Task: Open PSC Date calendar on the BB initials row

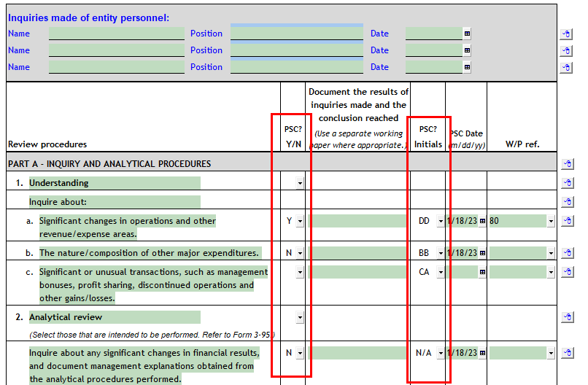Action: [x=483, y=253]
